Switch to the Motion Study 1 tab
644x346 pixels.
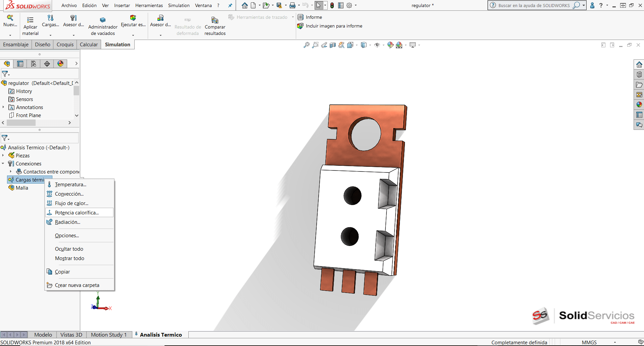point(109,335)
